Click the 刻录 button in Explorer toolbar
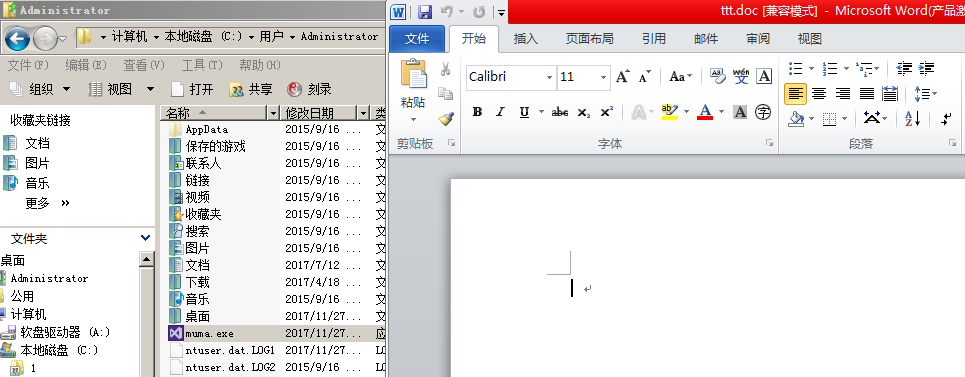965x377 pixels. coord(310,89)
